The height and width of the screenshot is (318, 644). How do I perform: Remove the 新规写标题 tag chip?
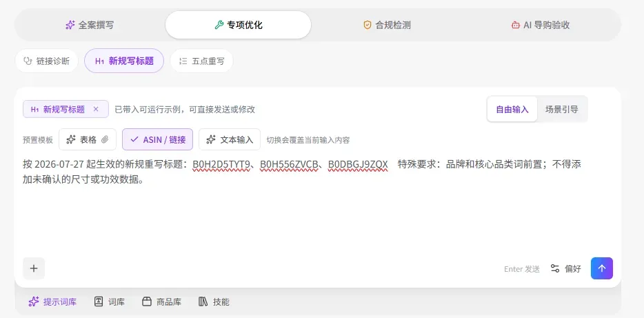pyautogui.click(x=96, y=109)
